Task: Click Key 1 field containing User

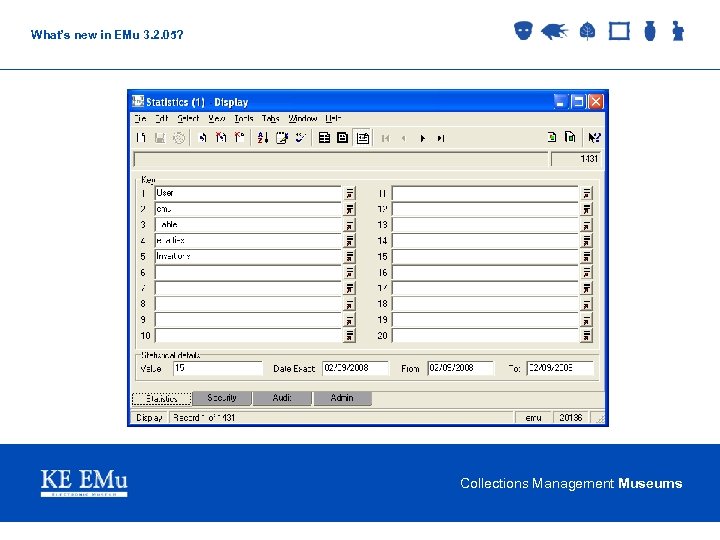Action: pos(248,193)
